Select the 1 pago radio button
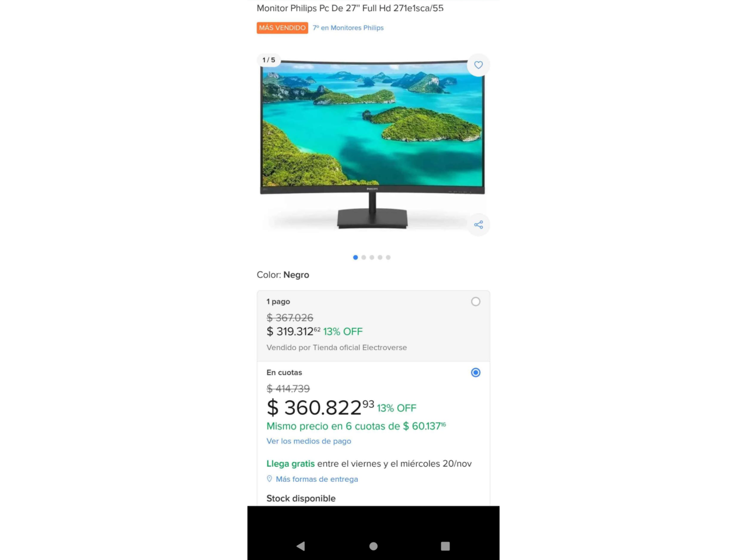 coord(476,302)
